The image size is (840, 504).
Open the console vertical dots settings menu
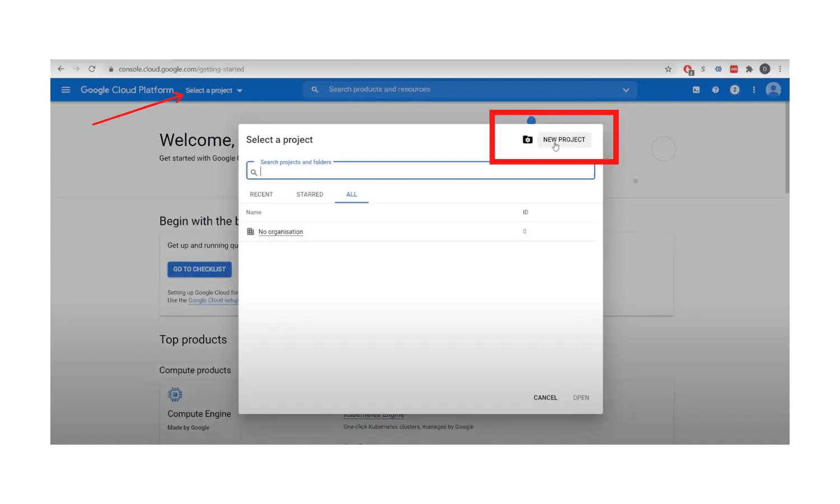click(x=754, y=90)
